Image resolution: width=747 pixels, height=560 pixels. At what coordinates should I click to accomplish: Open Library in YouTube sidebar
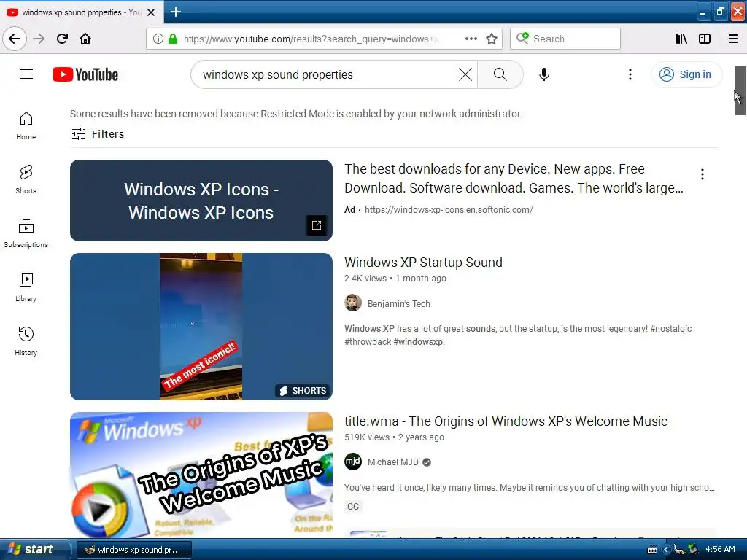(x=26, y=287)
